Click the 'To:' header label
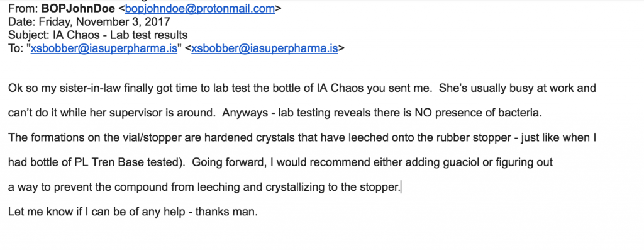The width and height of the screenshot is (644, 250). 16,48
